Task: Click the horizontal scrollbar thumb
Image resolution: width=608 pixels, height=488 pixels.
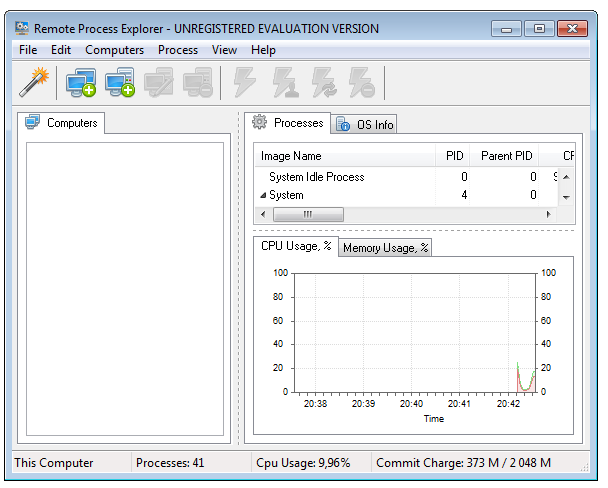Action: pyautogui.click(x=308, y=214)
